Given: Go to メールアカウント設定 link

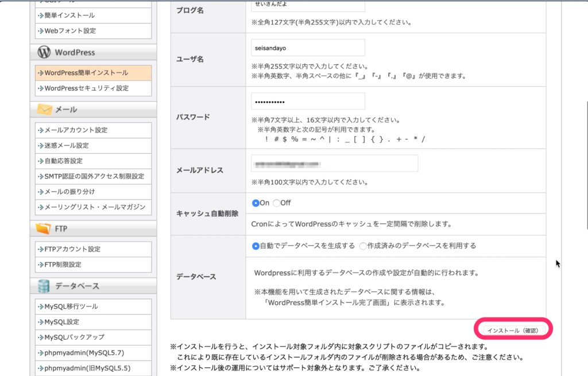Looking at the screenshot, I should [76, 130].
